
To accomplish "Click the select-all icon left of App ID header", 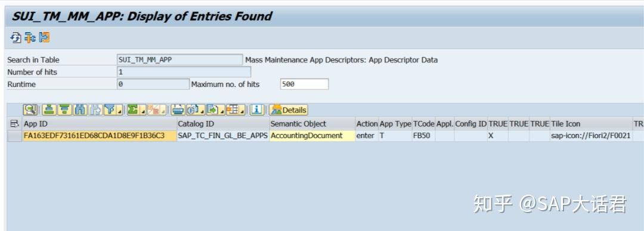I will (x=15, y=124).
